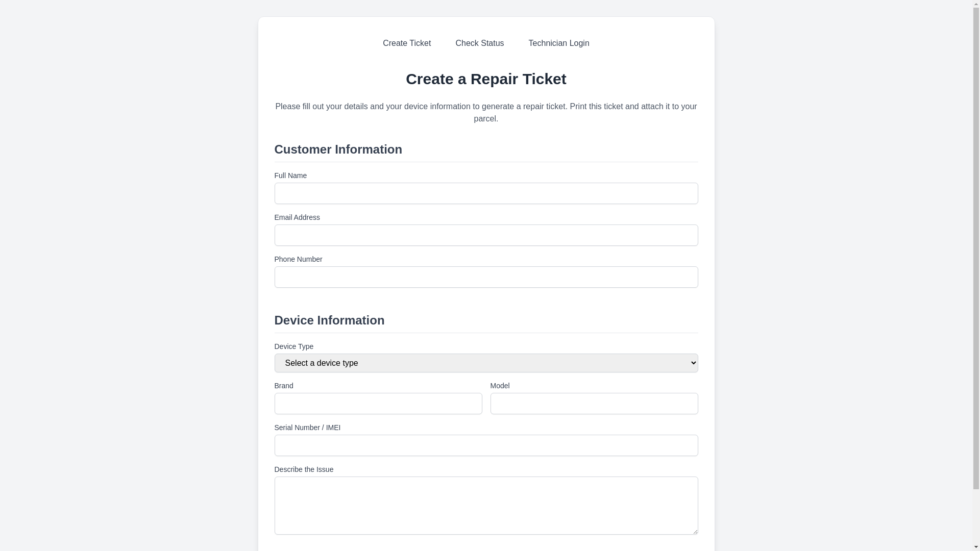The height and width of the screenshot is (551, 980).
Task: Click the Describe the Issue label
Action: [304, 469]
